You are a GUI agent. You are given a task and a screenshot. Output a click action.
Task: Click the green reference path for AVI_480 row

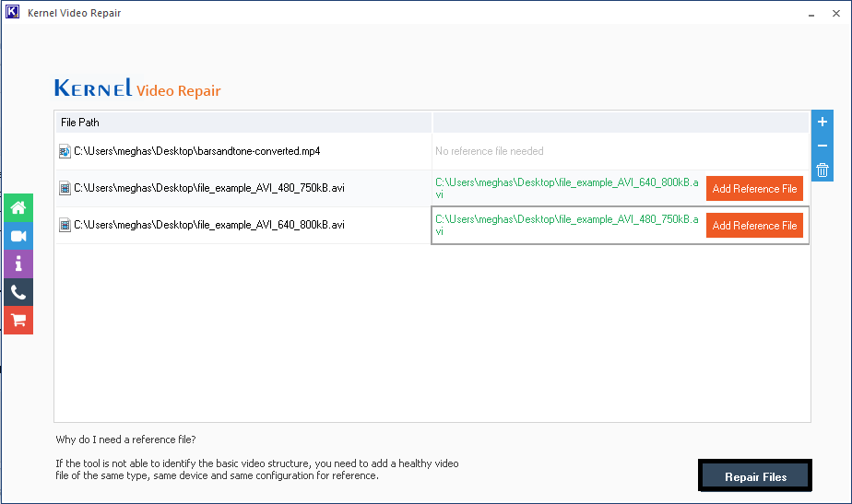[566, 188]
